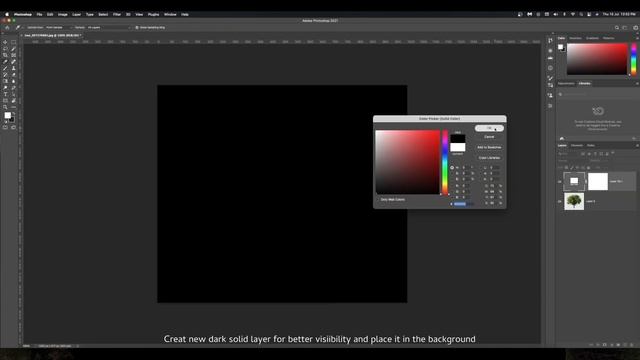Open the Layers panel menu

pos(637,145)
